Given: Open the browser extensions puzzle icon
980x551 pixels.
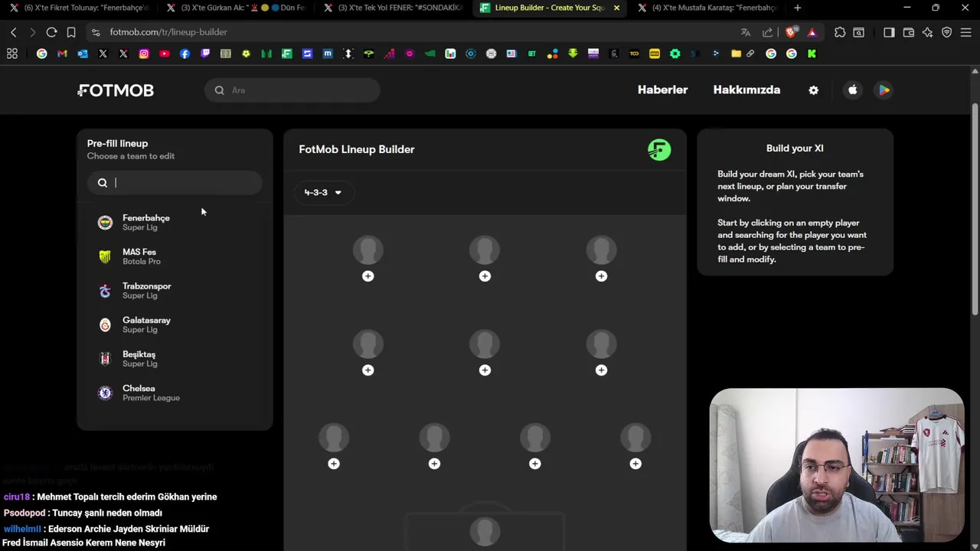Looking at the screenshot, I should pos(840,32).
